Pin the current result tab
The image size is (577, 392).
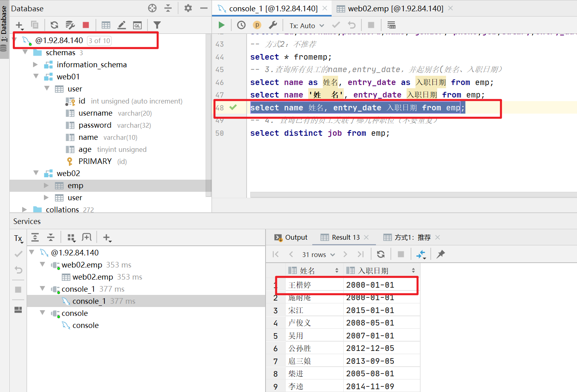(441, 254)
